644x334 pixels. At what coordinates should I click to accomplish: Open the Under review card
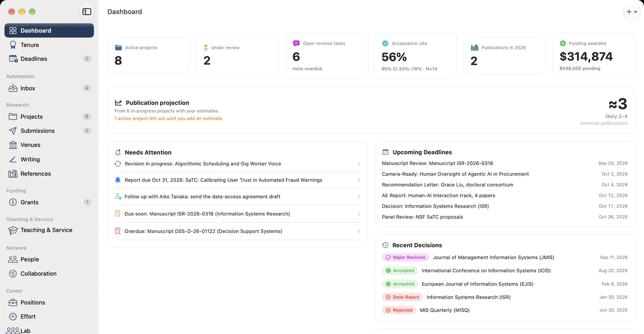(x=238, y=55)
